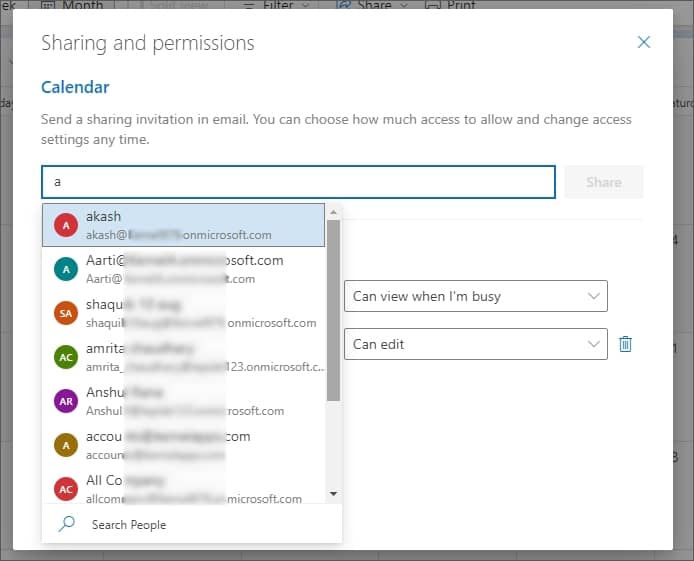Screen dimensions: 694x561
Task: Open the 'Can view when I'm busy' dropdown
Action: [x=476, y=296]
